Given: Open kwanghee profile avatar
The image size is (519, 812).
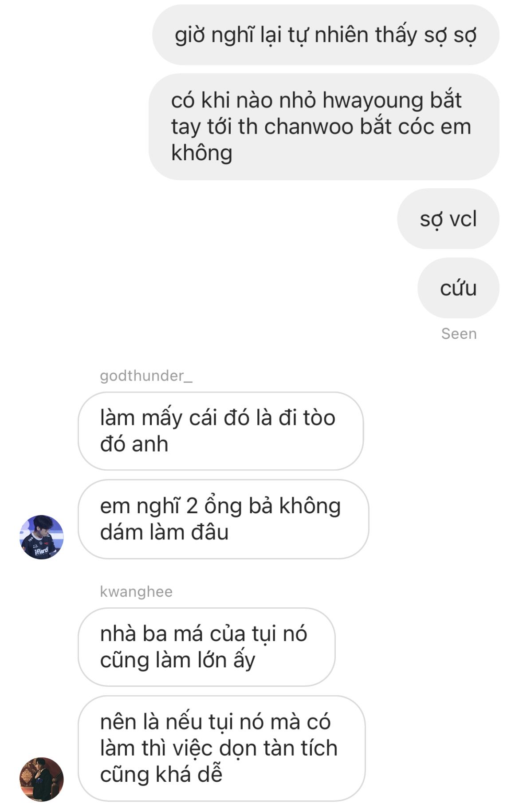Looking at the screenshot, I should (42, 779).
